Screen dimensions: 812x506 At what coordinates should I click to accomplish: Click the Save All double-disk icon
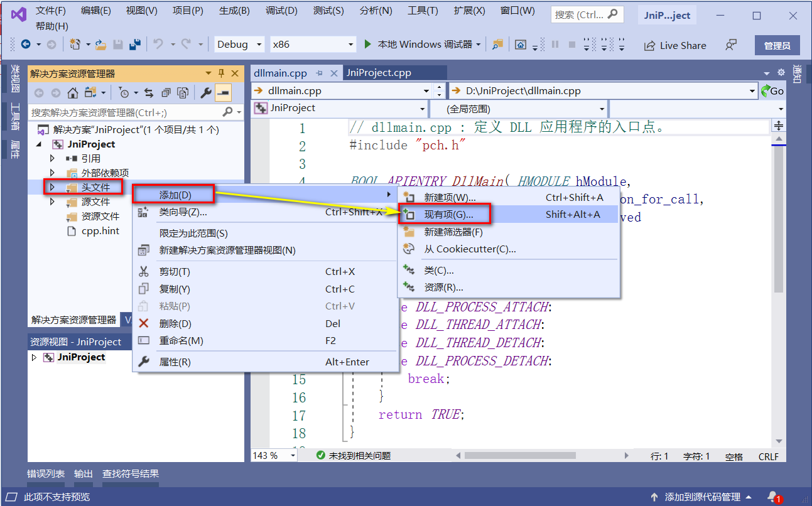pos(134,45)
